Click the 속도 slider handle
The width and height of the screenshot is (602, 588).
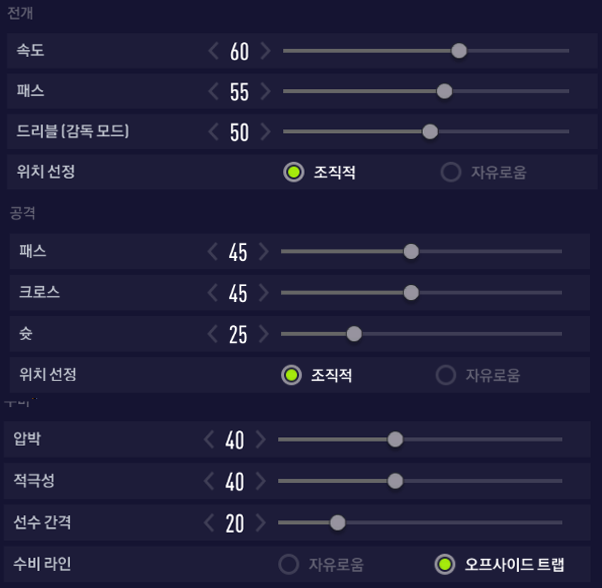pyautogui.click(x=459, y=51)
